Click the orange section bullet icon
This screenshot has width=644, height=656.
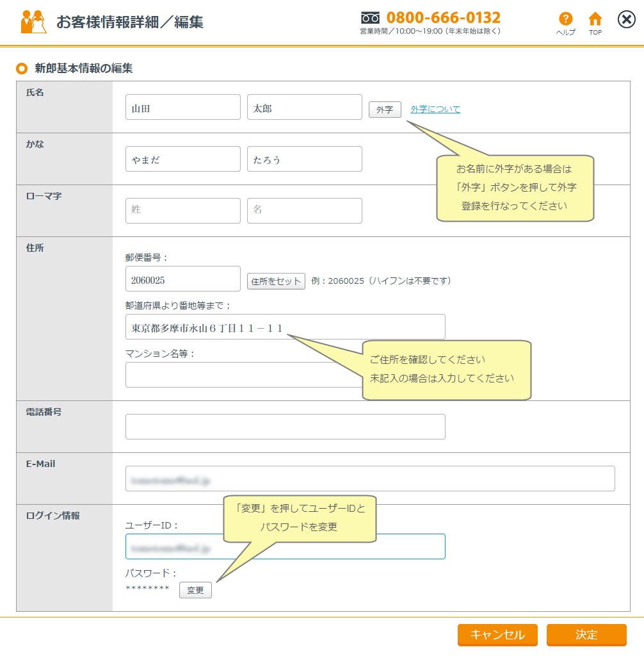click(22, 69)
